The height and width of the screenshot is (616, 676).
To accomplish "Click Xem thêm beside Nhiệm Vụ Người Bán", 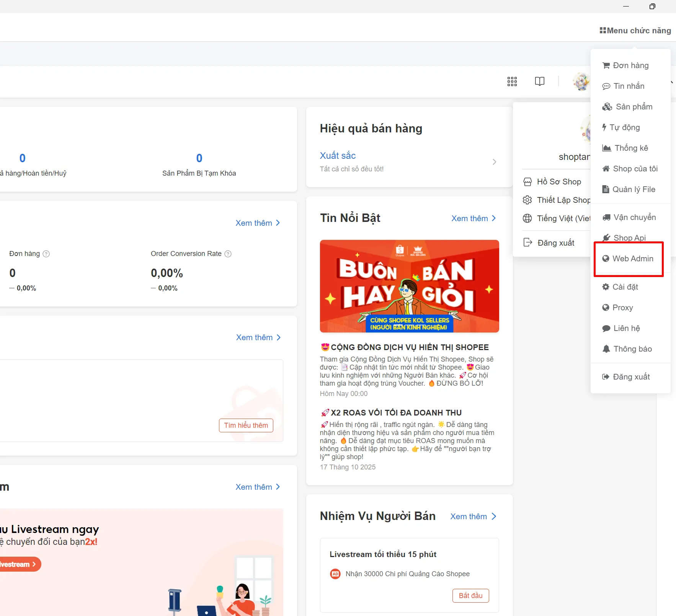I will click(474, 517).
